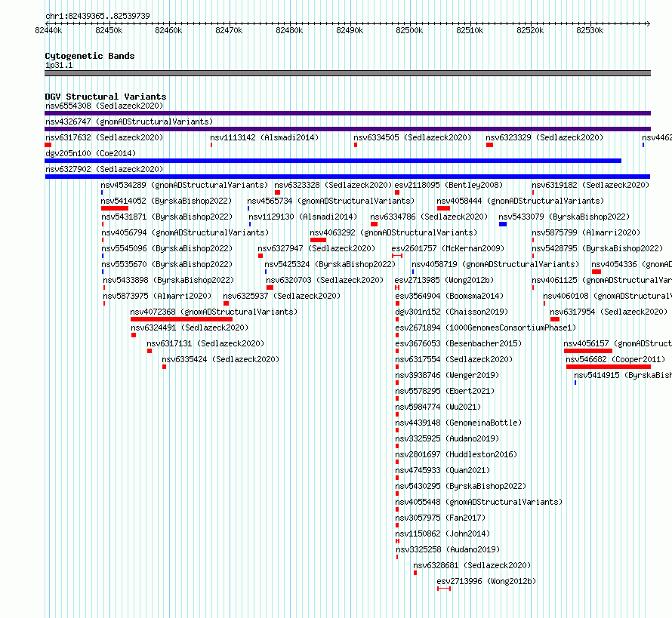Open the nsv4056794 gnomADStructuralVariants label
This screenshot has height=618, width=672.
click(185, 232)
